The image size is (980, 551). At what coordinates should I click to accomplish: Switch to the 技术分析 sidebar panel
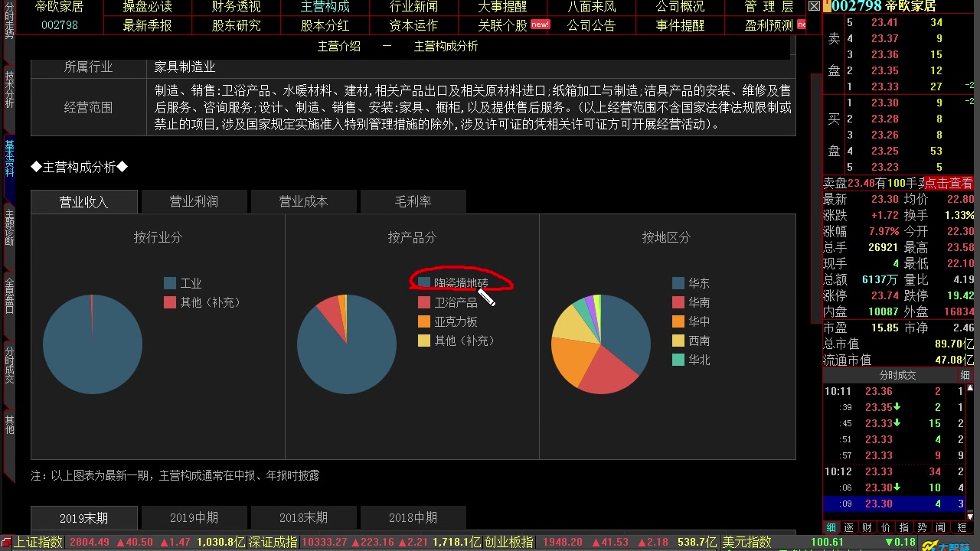pyautogui.click(x=8, y=88)
